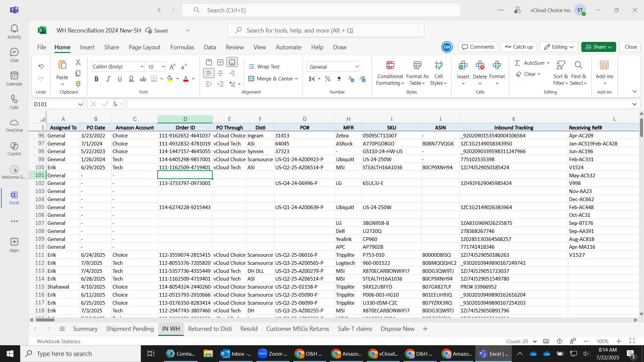Click the Teams search box
Image resolution: width=644 pixels, height=362 pixels.
[321, 10]
